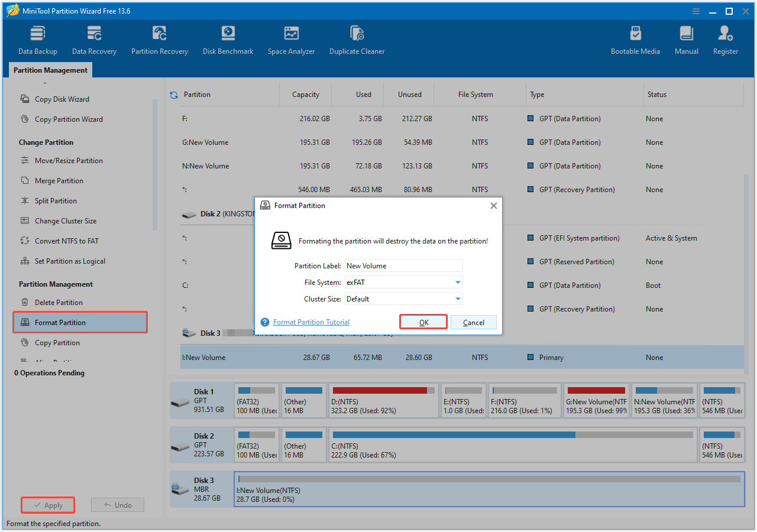Launch Data Recovery from the toolbar
This screenshot has width=757, height=532.
pyautogui.click(x=93, y=39)
